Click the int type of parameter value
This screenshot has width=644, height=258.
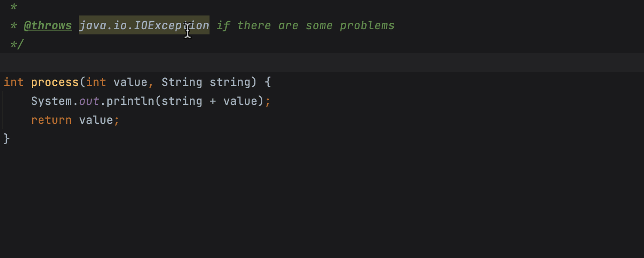click(96, 82)
